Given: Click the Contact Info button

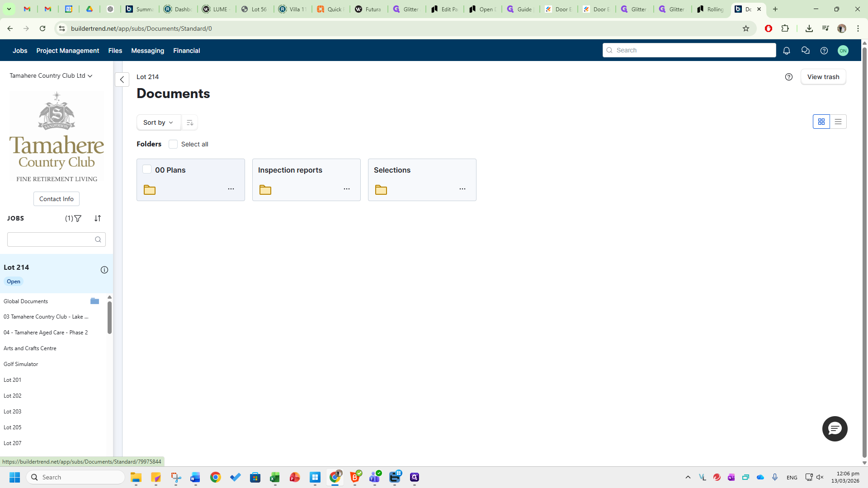Looking at the screenshot, I should (57, 199).
